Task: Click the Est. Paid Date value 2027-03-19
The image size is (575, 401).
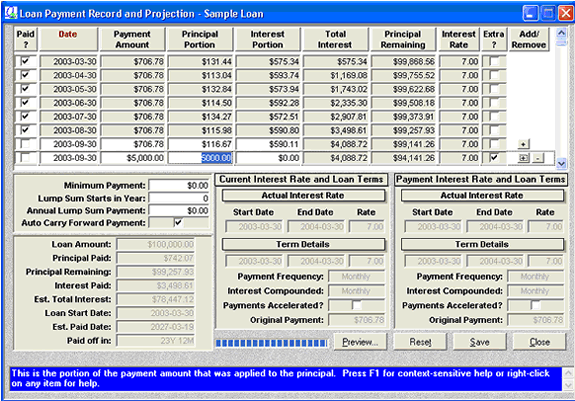Action: click(156, 327)
